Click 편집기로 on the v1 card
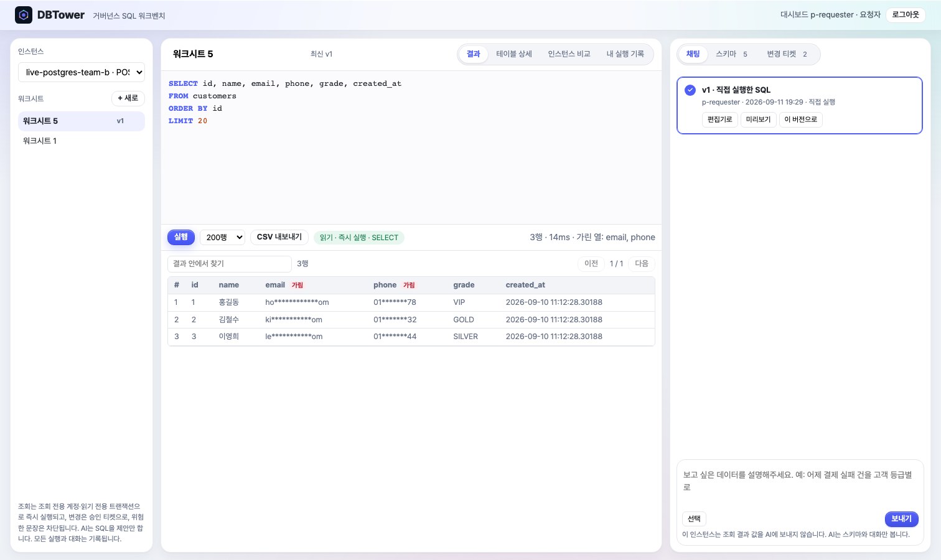This screenshot has width=941, height=560. [x=720, y=119]
